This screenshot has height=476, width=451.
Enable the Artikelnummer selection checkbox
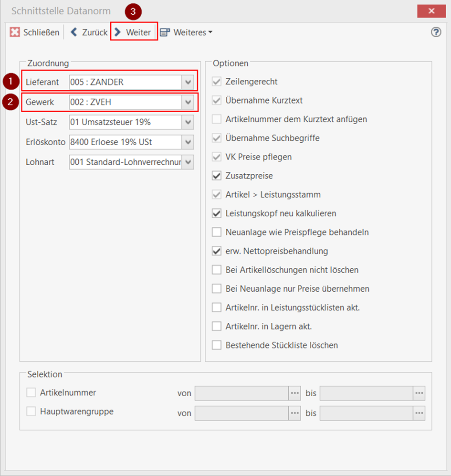pos(31,392)
